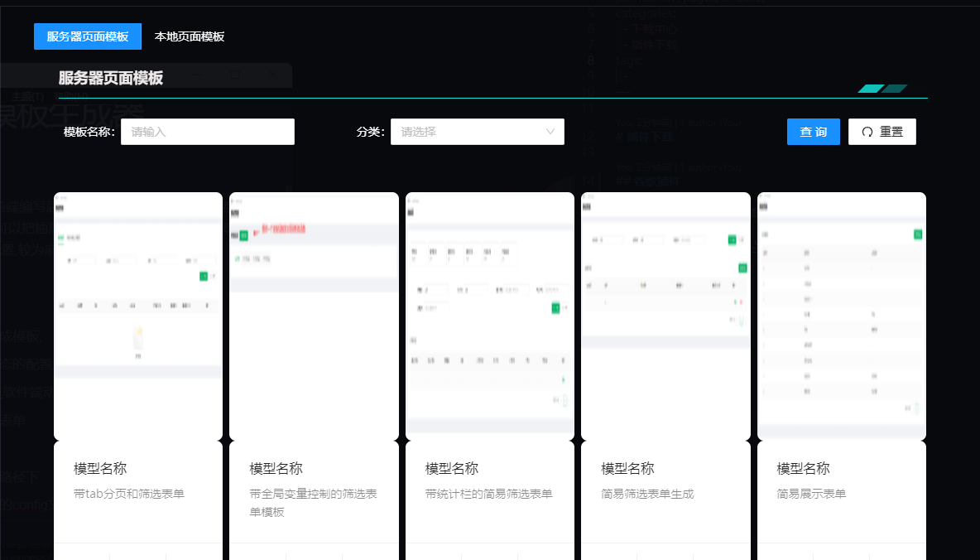980x560 pixels.
Task: Open the 本地页面模板 tab
Action: (190, 36)
